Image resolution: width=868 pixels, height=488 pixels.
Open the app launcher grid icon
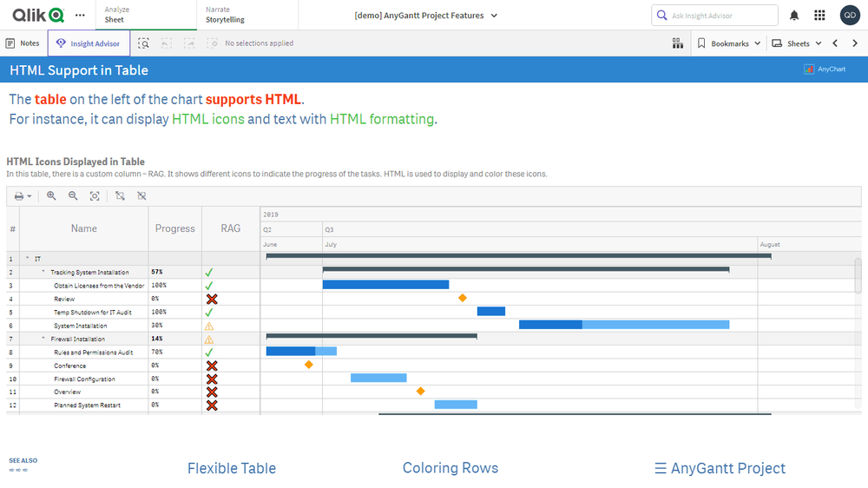pos(819,16)
